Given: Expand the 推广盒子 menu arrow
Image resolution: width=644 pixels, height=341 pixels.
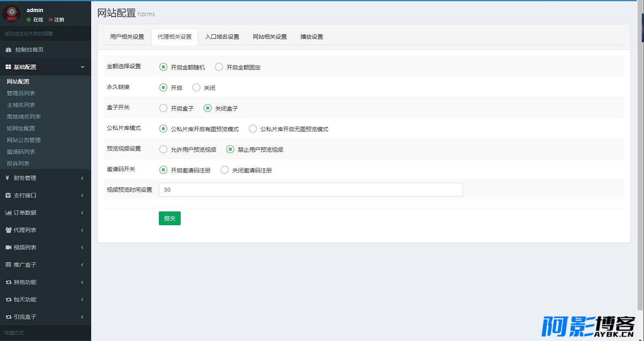Looking at the screenshot, I should (82, 265).
